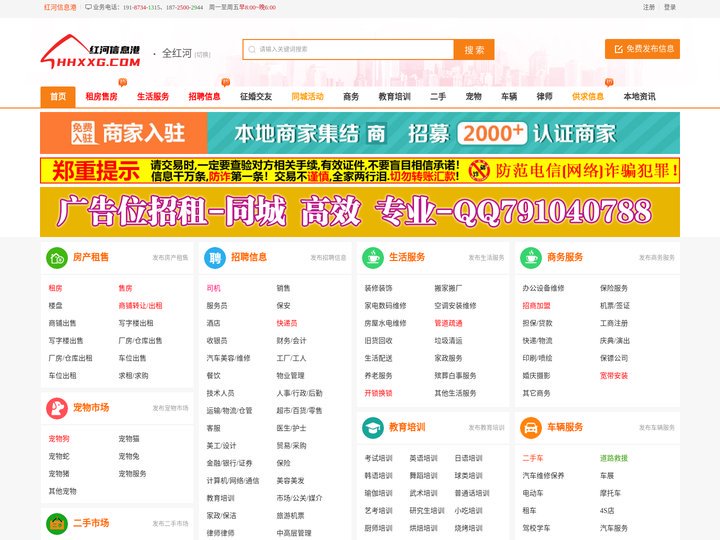The width and height of the screenshot is (720, 540).
Task: Select 二手 in the navigation bar
Action: (x=438, y=96)
